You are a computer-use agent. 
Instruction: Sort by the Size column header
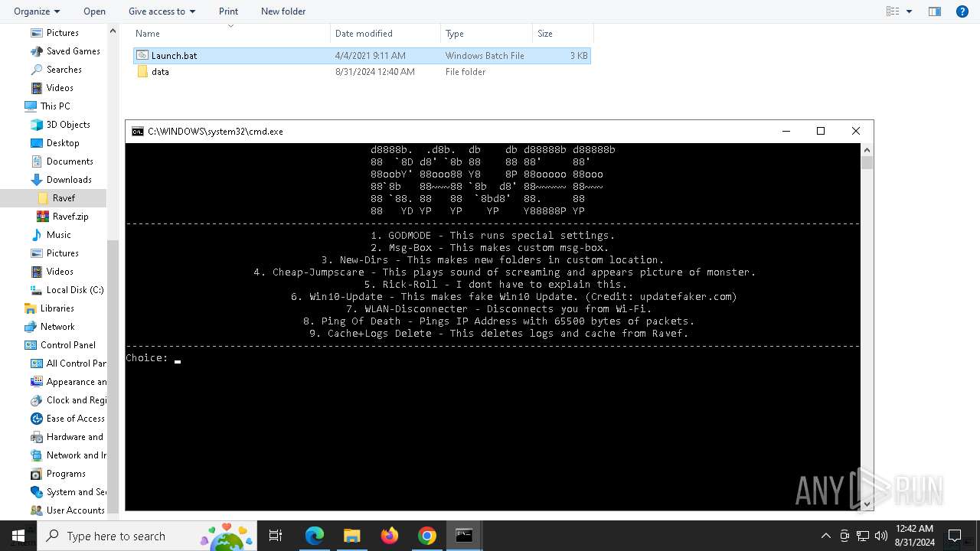[563, 34]
